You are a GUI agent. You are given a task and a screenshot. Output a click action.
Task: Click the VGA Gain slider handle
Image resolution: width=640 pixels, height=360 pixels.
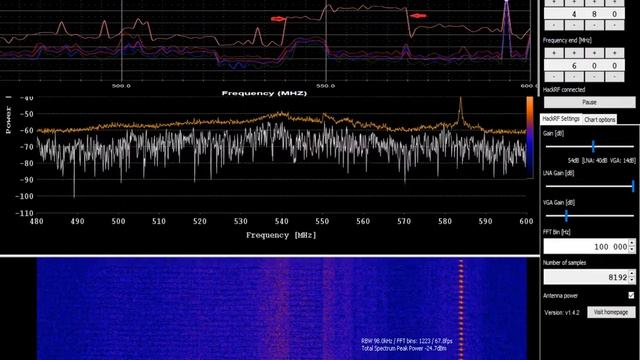(566, 216)
